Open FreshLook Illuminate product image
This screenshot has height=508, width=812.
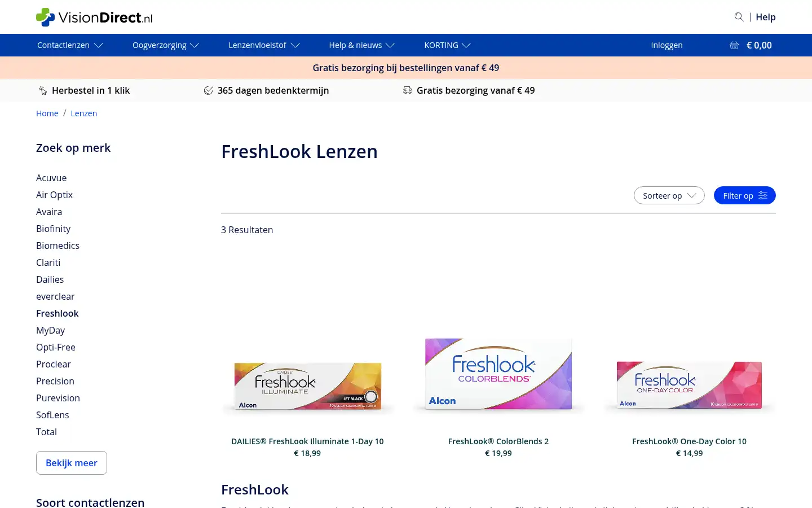click(x=307, y=387)
